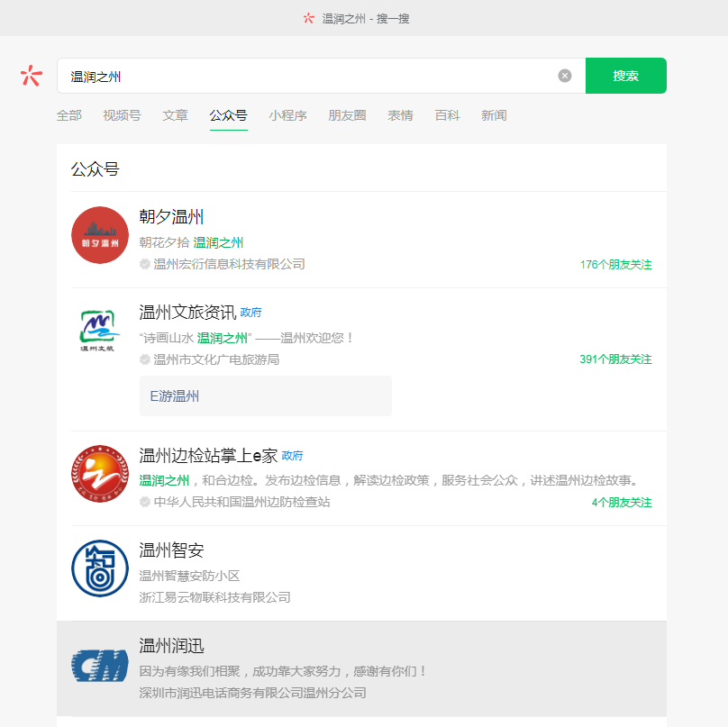Focus the search box containing 温润之州

tap(321, 76)
